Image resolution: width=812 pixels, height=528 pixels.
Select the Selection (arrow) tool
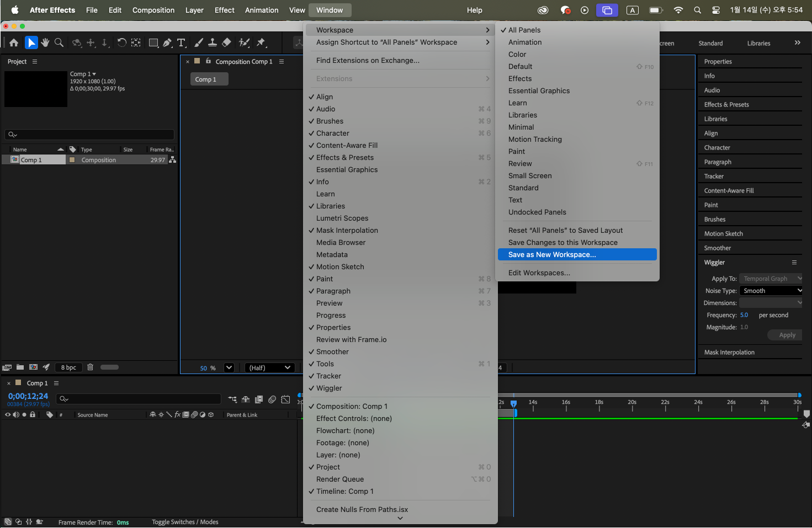(x=31, y=42)
